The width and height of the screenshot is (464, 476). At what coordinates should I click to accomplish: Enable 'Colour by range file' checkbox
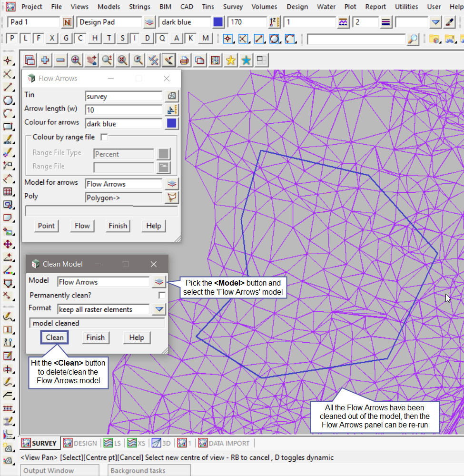point(104,137)
